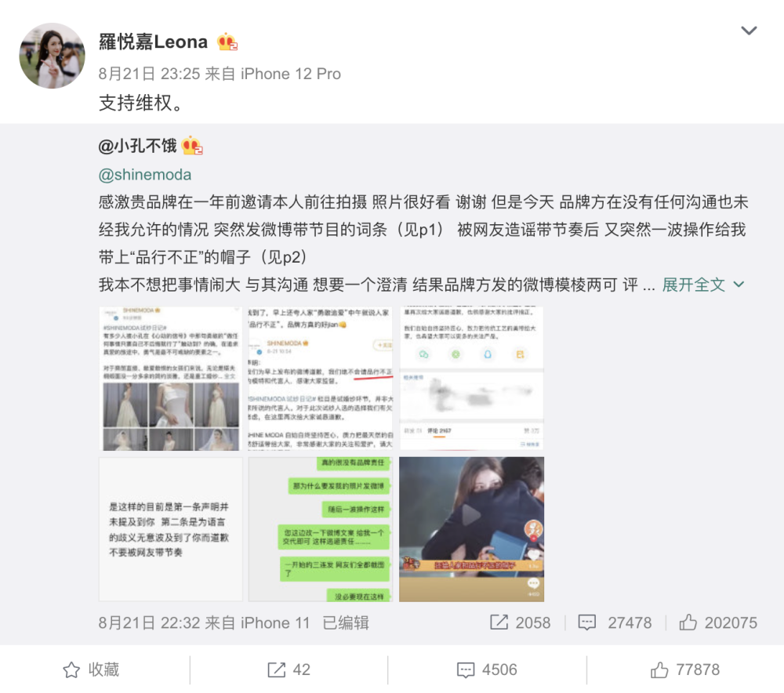Screen dimensions: 784x693
Task: Open the 羅悦嘉Leona username link
Action: [153, 42]
